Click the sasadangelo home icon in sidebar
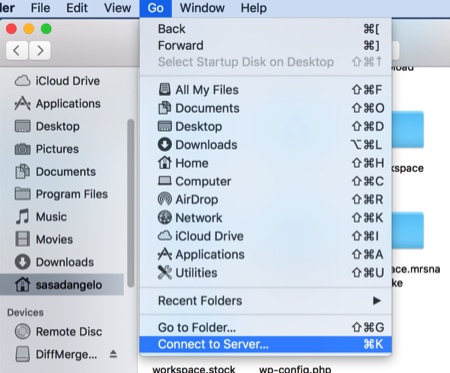This screenshot has height=373, width=450. click(x=22, y=285)
